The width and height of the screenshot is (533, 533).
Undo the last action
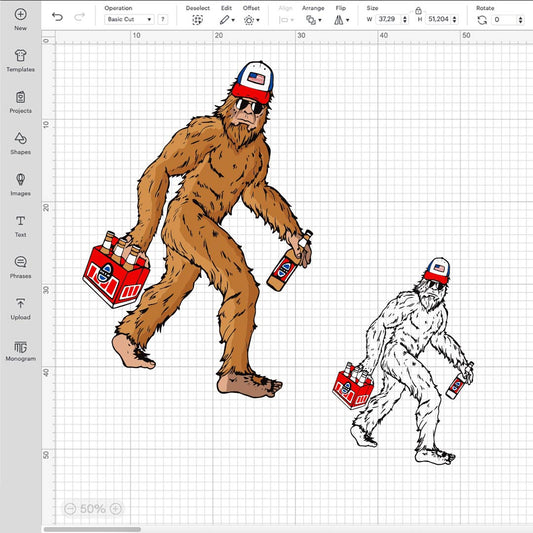(57, 17)
